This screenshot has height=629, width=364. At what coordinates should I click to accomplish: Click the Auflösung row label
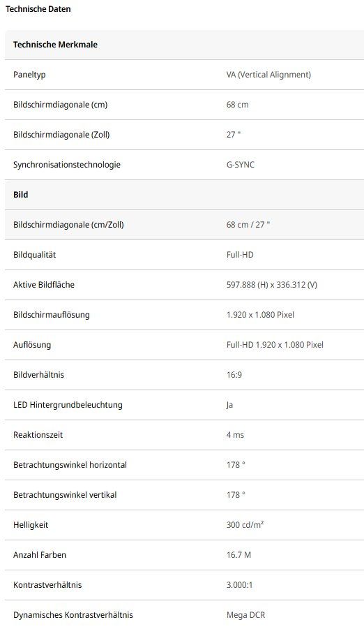(x=32, y=345)
